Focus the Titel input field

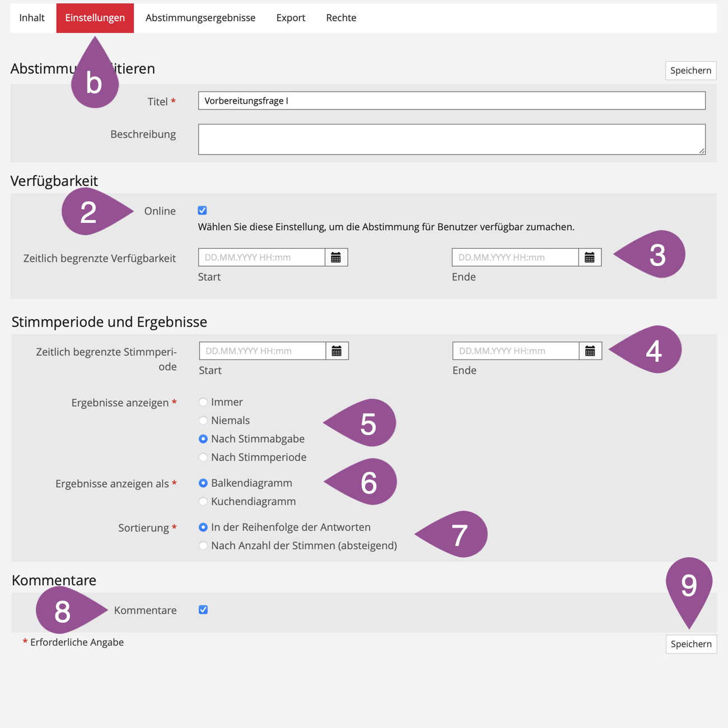pyautogui.click(x=451, y=101)
